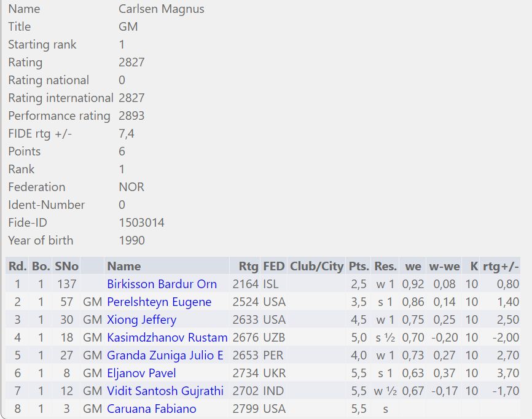Click the federation value NOR
Viewport: 532px width, 419px height.
(x=131, y=187)
